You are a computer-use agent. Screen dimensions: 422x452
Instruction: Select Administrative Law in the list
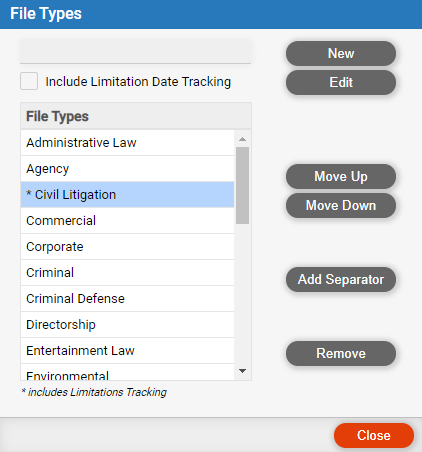tap(127, 143)
